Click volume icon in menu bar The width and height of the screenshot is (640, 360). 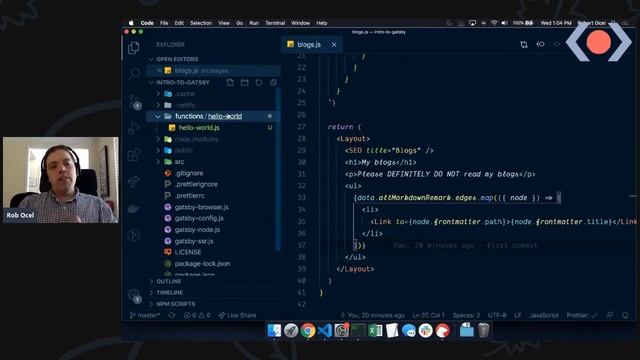tap(504, 23)
